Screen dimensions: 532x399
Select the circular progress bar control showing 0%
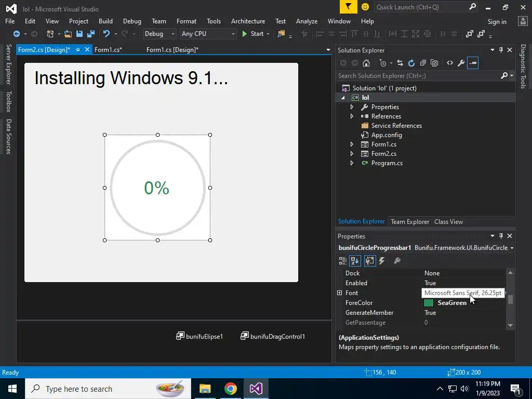(157, 188)
